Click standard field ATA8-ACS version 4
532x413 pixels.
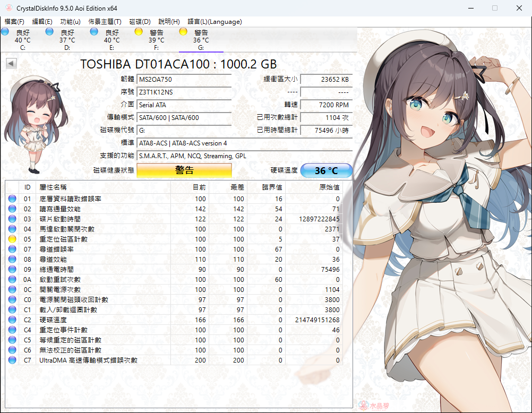[245, 143]
